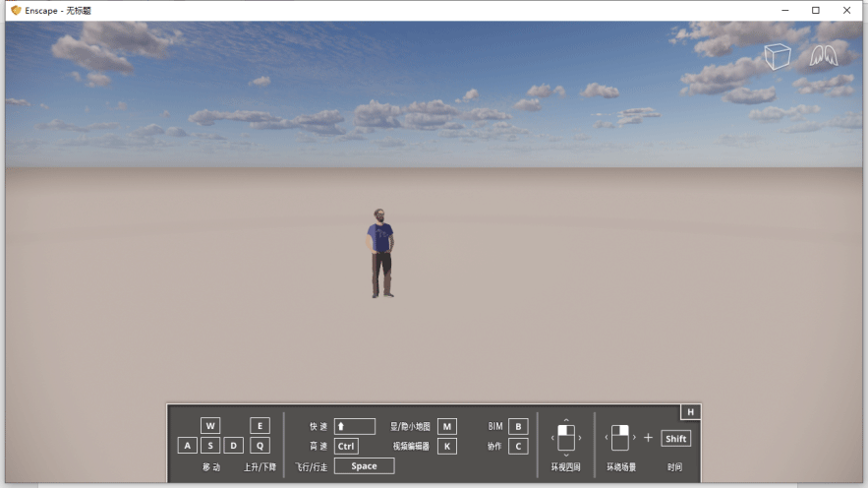868x489 pixels.
Task: Click the D move right key
Action: click(x=233, y=446)
